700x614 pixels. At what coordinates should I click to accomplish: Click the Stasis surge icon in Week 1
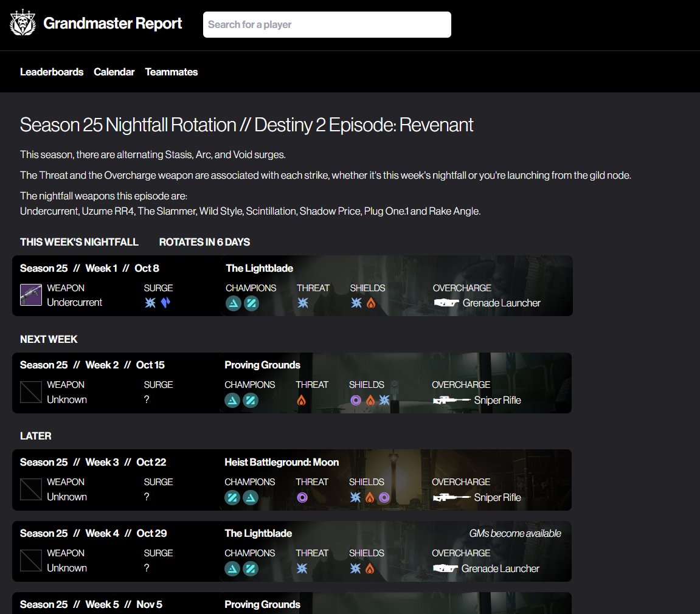tap(150, 303)
